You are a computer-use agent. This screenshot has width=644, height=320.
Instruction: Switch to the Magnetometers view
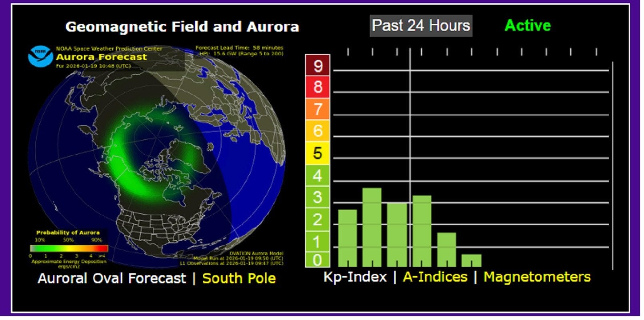(x=537, y=277)
